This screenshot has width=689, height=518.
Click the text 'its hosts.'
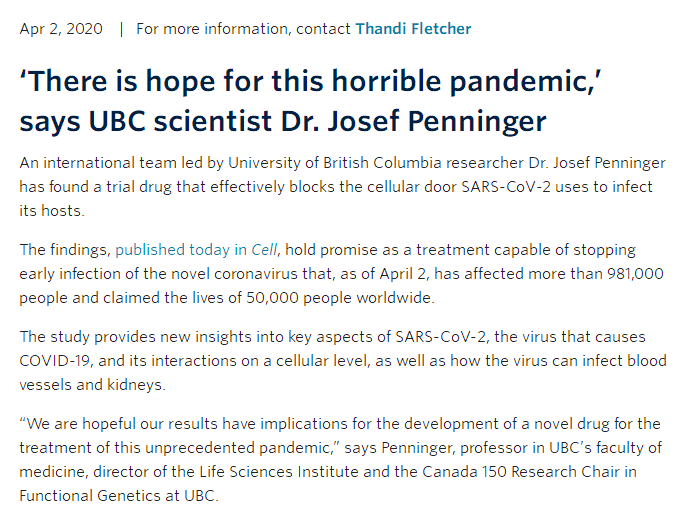(51, 210)
